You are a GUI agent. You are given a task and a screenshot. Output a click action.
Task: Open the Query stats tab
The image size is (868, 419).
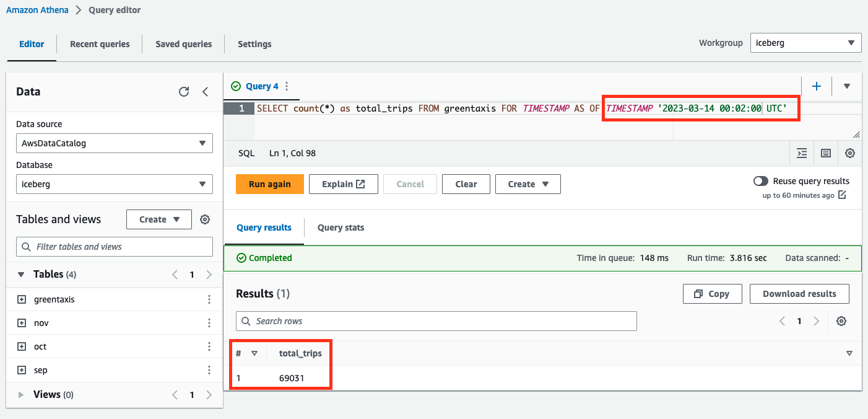click(x=341, y=227)
